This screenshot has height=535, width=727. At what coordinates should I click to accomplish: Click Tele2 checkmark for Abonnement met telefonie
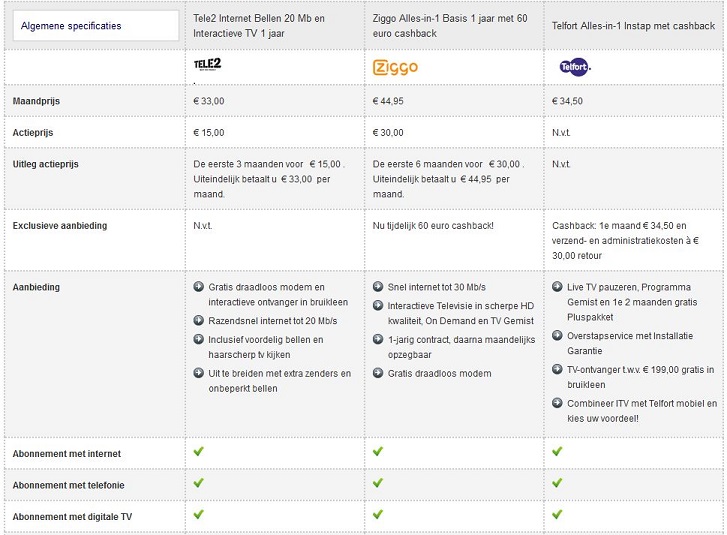point(198,483)
